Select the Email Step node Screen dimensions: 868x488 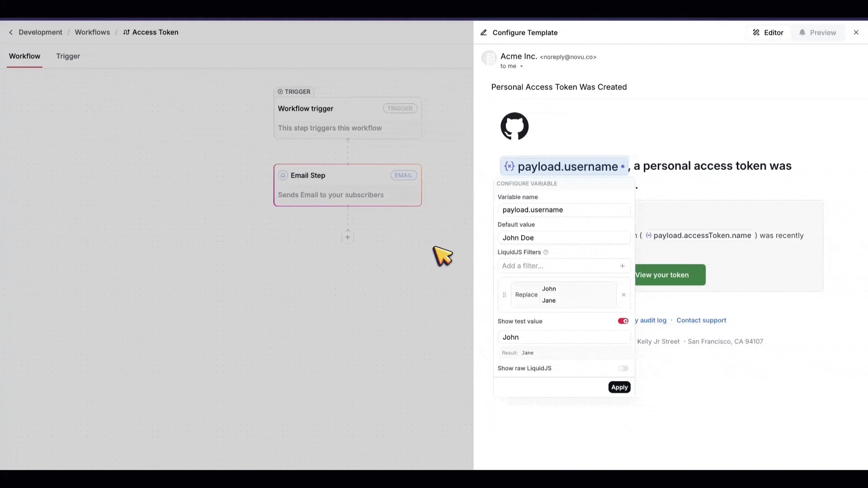(347, 185)
